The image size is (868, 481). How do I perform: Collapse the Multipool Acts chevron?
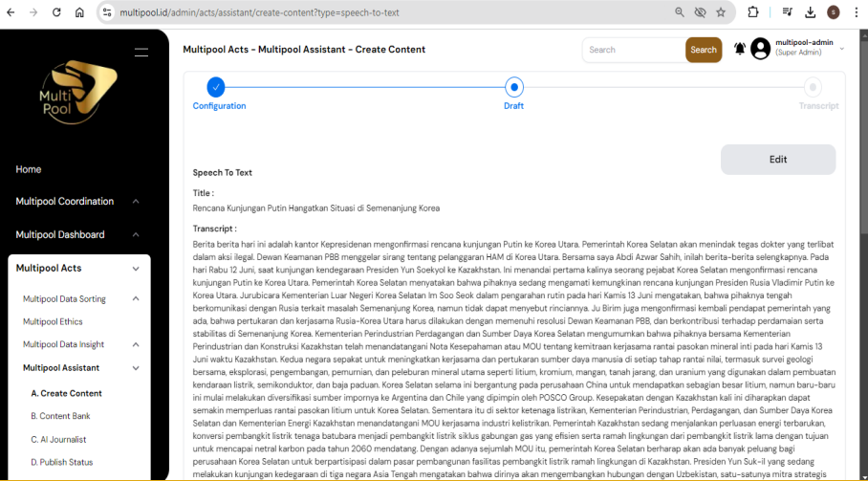(136, 269)
